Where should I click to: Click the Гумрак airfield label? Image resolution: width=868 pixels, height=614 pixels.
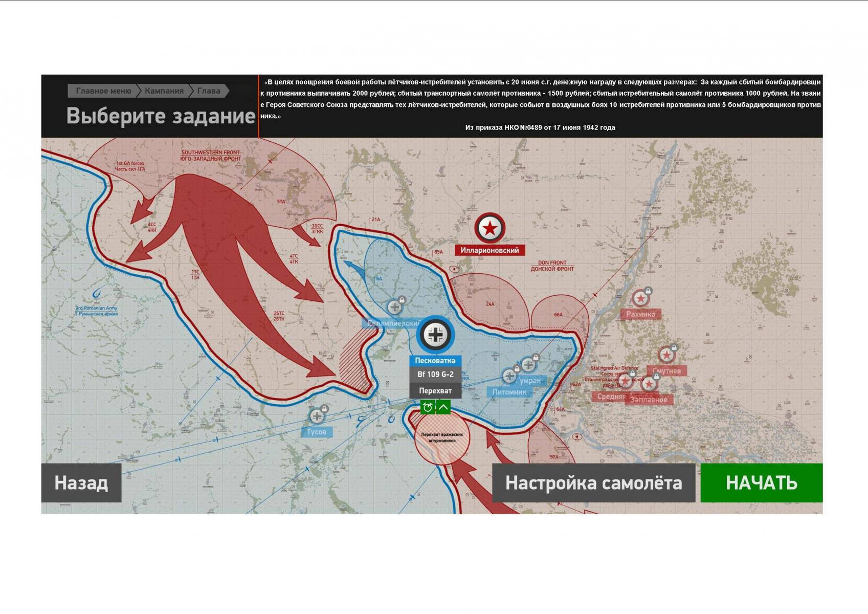[529, 381]
